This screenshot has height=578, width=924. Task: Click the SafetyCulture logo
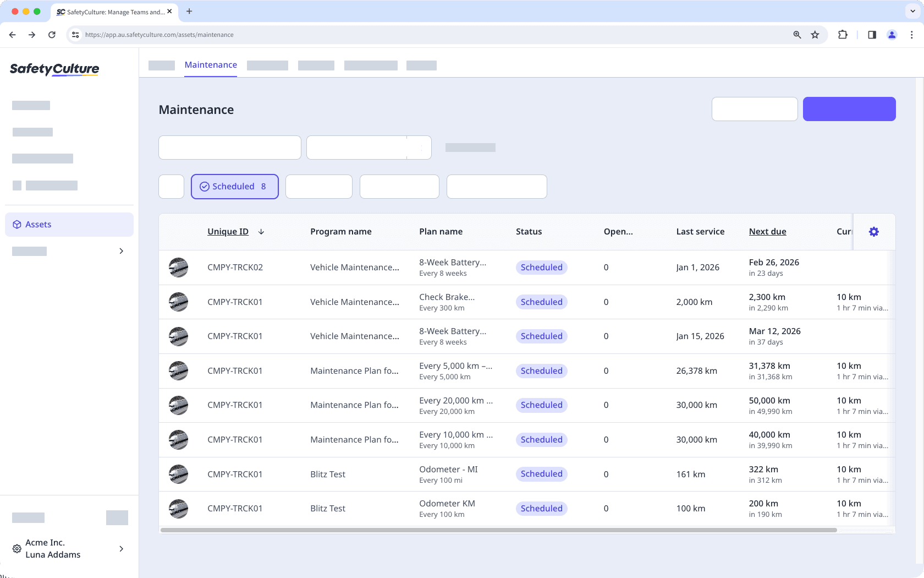pos(54,69)
